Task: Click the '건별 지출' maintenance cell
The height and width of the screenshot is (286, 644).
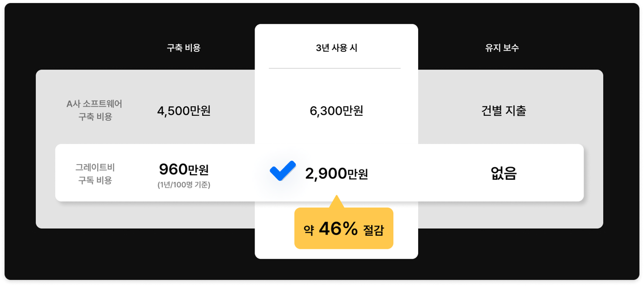Action: [x=504, y=111]
